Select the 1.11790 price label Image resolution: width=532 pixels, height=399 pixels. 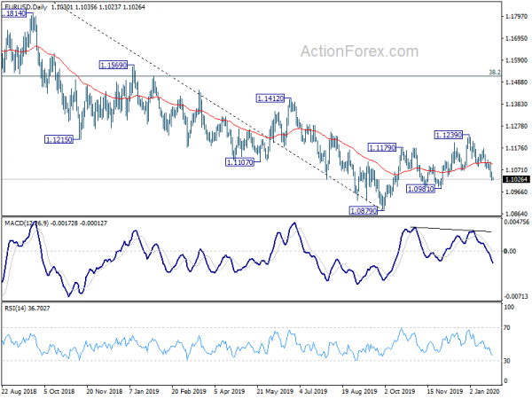point(382,147)
